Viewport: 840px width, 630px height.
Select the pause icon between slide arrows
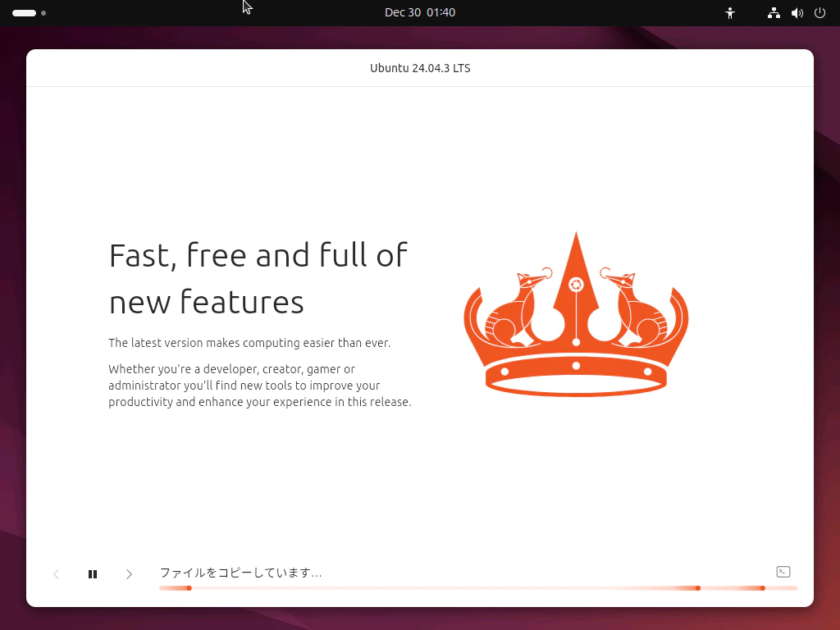point(93,573)
